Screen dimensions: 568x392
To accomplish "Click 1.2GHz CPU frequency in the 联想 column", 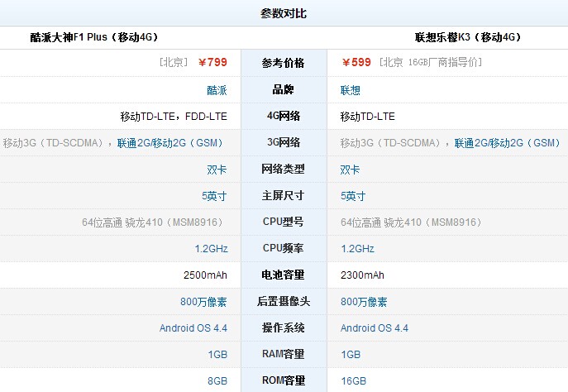I will 357,249.
